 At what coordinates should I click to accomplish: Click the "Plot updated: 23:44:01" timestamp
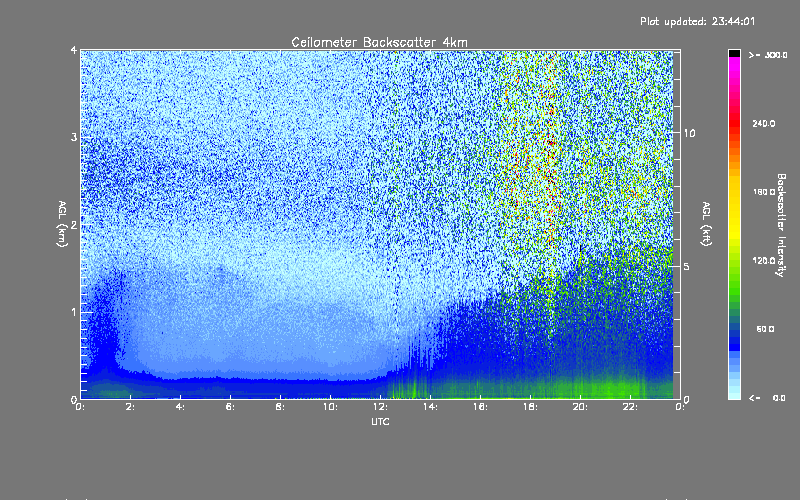coord(697,21)
